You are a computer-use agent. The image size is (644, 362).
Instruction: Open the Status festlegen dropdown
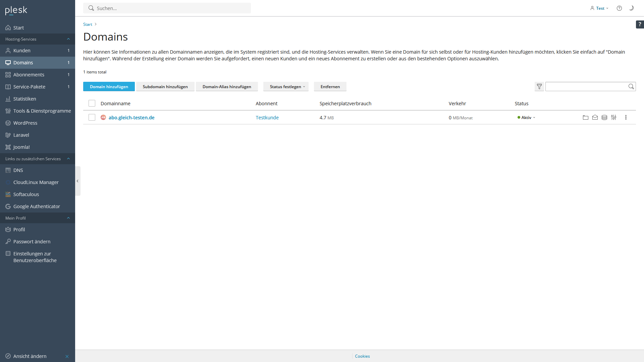click(x=286, y=87)
